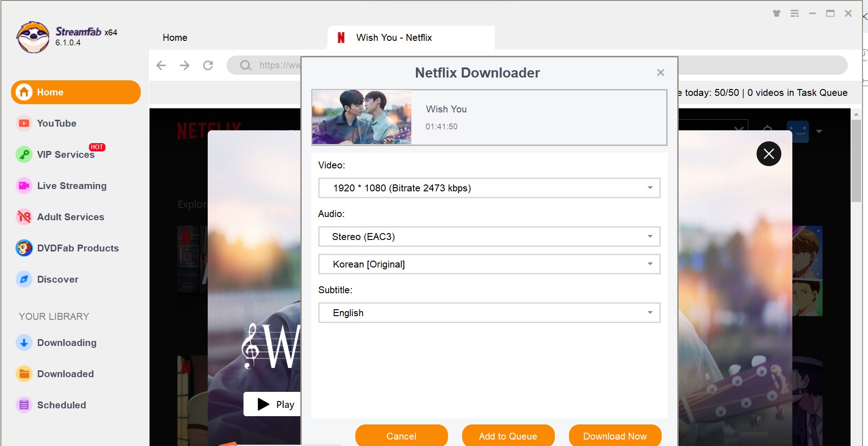Click the YouTube play icon in sidebar
This screenshot has width=868, height=446.
coord(24,123)
